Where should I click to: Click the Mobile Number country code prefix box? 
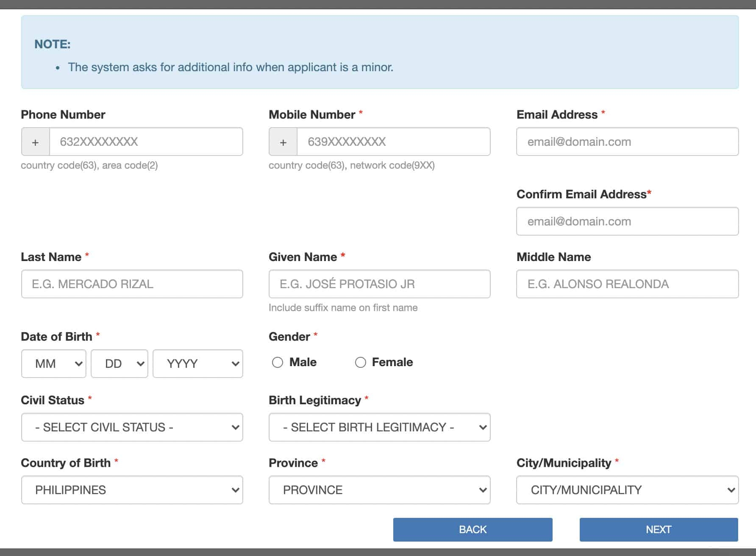[283, 142]
